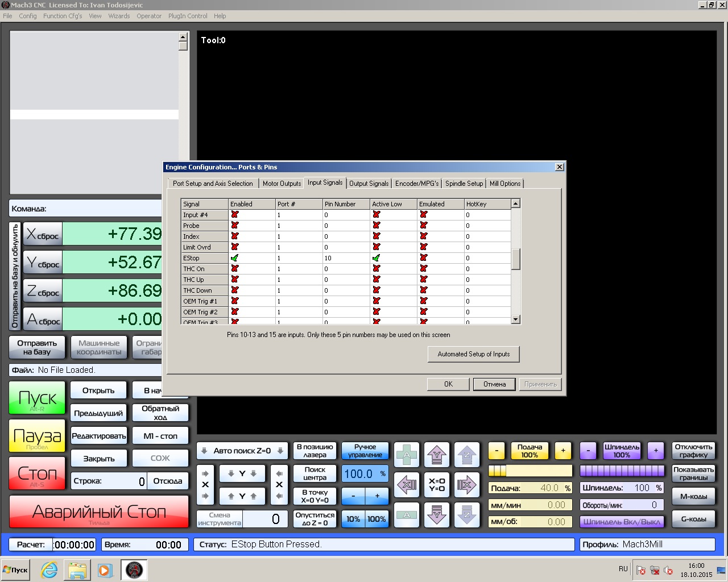This screenshot has height=582, width=728.
Task: Toggle EStop Emulated cross
Action: (x=423, y=258)
